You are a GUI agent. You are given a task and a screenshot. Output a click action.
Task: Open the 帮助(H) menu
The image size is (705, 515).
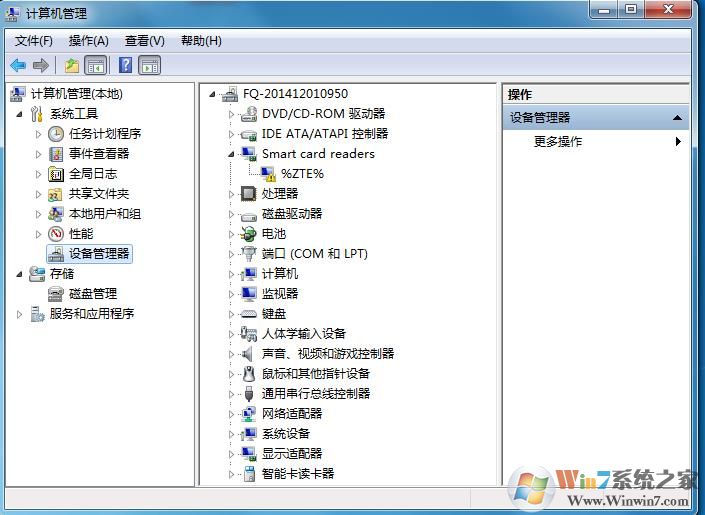(201, 41)
